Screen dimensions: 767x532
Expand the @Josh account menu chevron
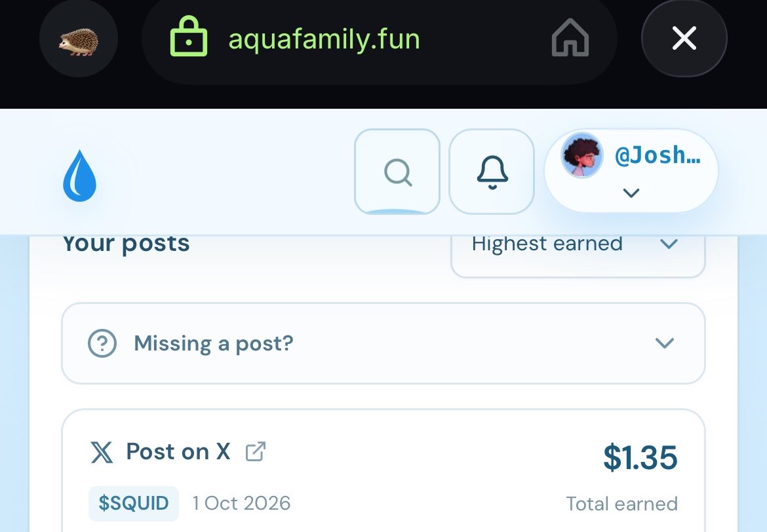(x=631, y=193)
